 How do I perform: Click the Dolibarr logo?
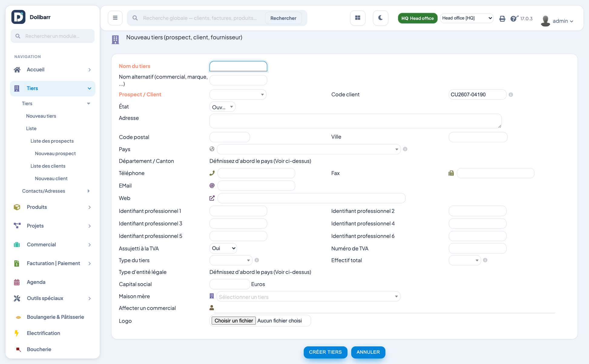pyautogui.click(x=18, y=17)
